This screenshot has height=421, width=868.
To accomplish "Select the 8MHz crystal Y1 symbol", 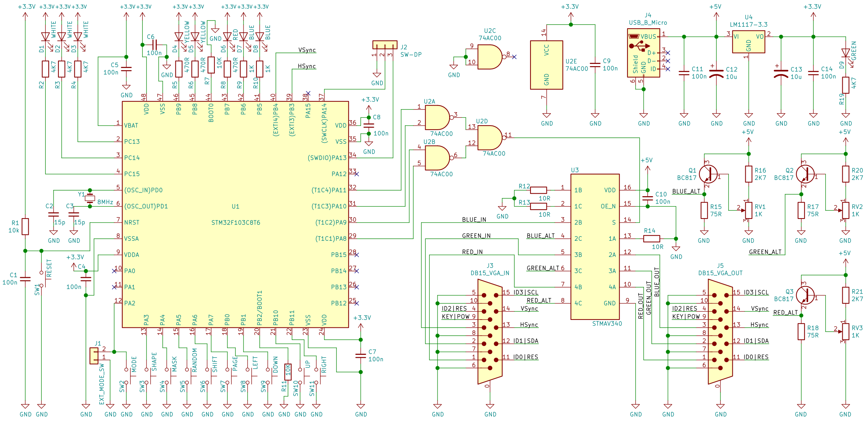I will [x=89, y=199].
